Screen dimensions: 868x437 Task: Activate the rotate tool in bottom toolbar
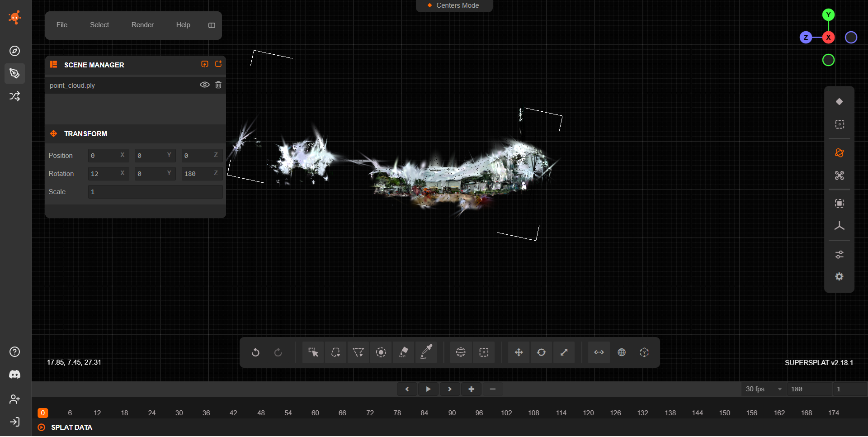[541, 352]
